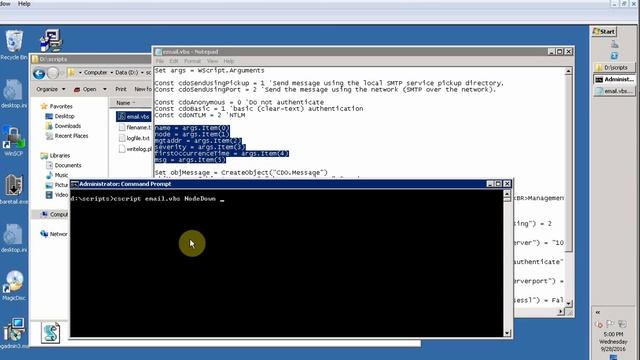Click the folder icon in Explorer address bar
This screenshot has height=360, width=640.
(71, 73)
